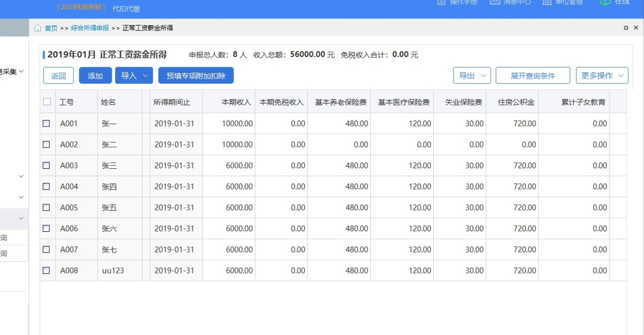Click the 展开查询条件 button
Screen dimensions: 644x335
533,76
